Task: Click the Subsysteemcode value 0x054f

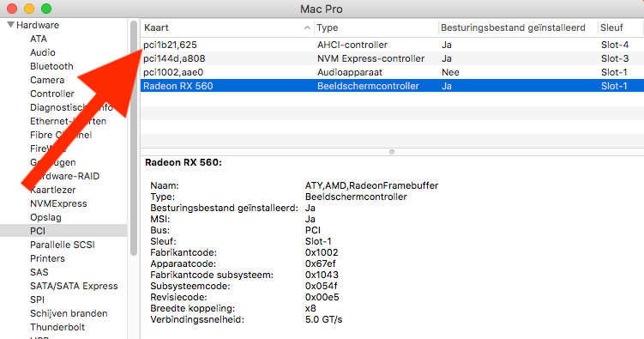Action: tap(321, 286)
